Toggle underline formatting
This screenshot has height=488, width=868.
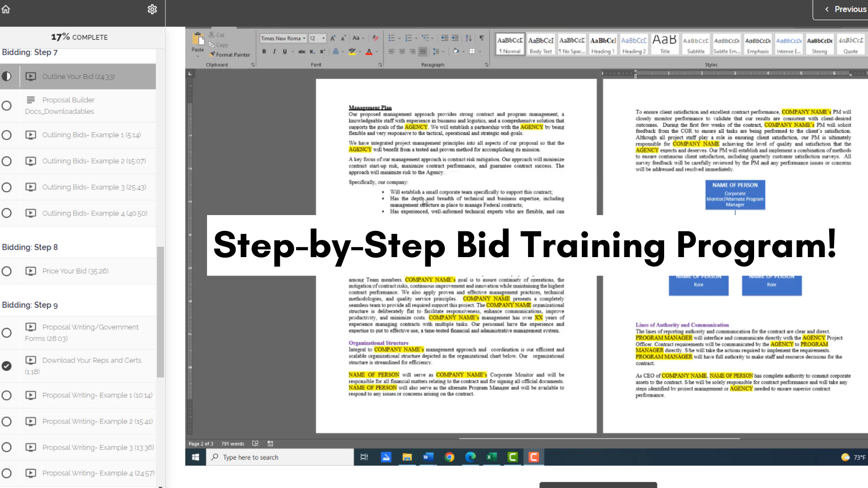pos(285,52)
